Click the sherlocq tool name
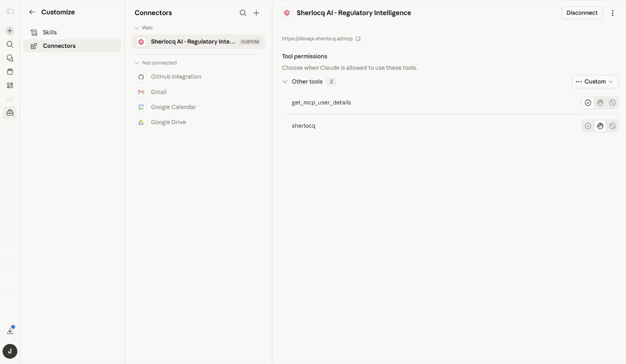The image size is (626, 364). pyautogui.click(x=303, y=126)
